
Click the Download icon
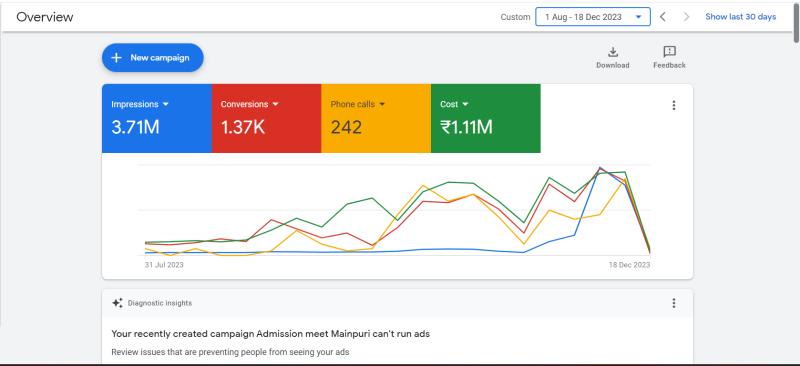pyautogui.click(x=613, y=52)
